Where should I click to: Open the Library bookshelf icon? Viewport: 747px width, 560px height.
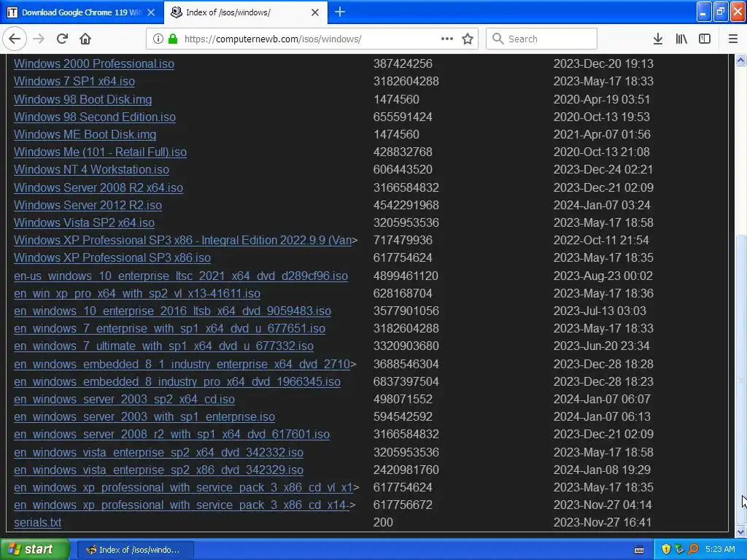(681, 39)
